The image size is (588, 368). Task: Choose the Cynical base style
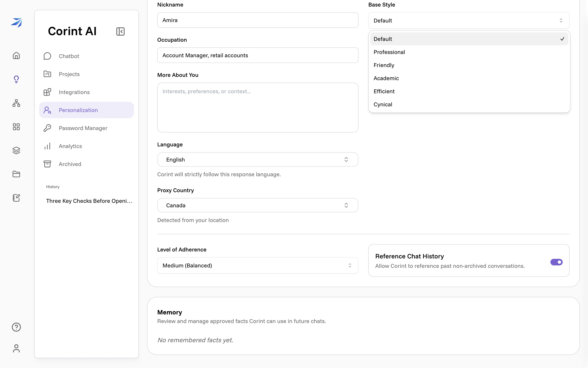click(469, 104)
